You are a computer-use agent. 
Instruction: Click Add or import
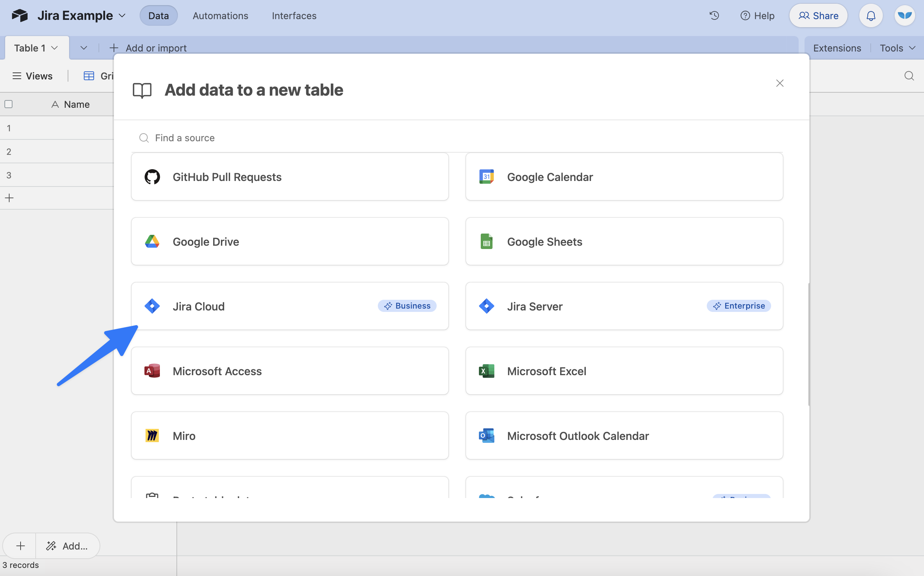(148, 48)
